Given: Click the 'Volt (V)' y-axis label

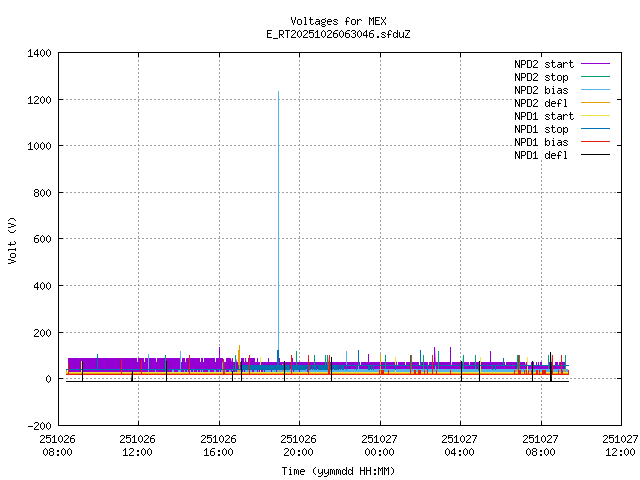Looking at the screenshot, I should [12, 239].
